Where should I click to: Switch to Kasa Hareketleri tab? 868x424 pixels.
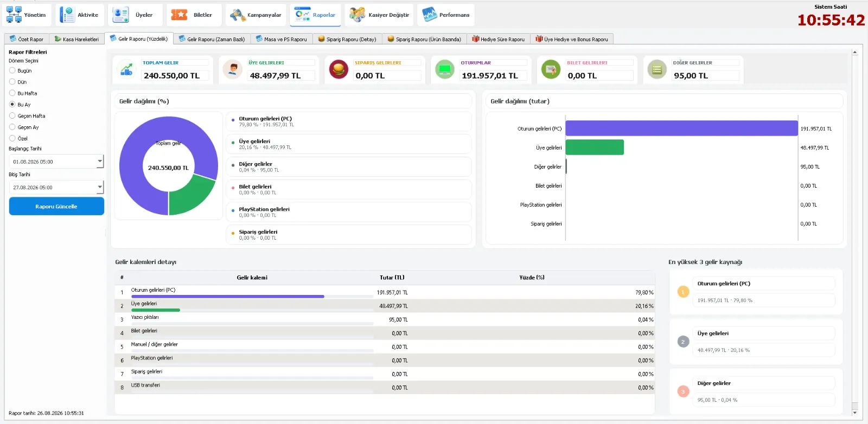[x=76, y=39]
